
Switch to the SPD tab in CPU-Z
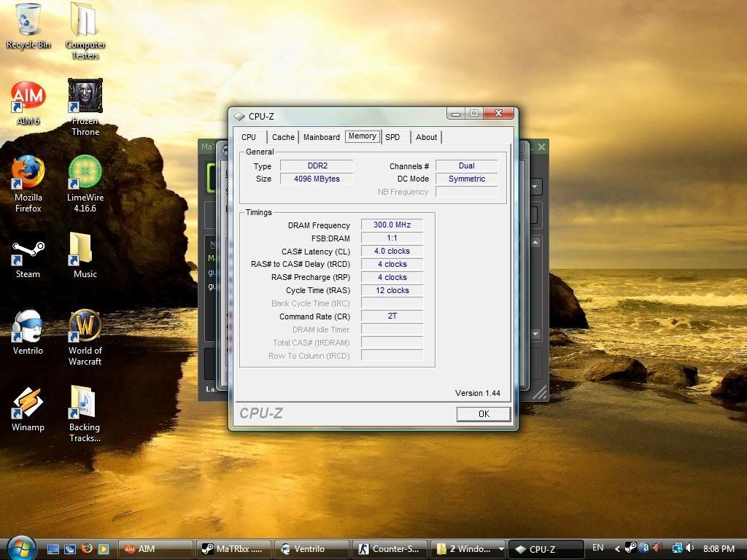pyautogui.click(x=393, y=137)
